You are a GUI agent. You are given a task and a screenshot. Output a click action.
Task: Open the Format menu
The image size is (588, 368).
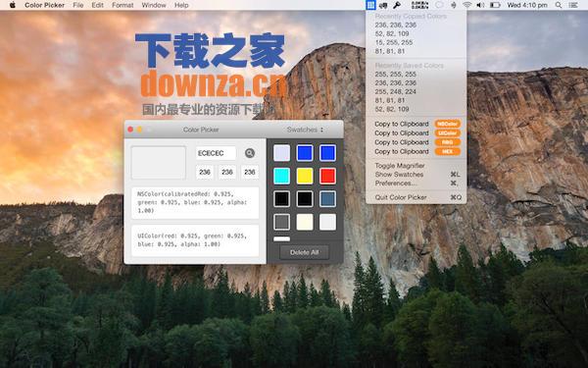pyautogui.click(x=122, y=5)
